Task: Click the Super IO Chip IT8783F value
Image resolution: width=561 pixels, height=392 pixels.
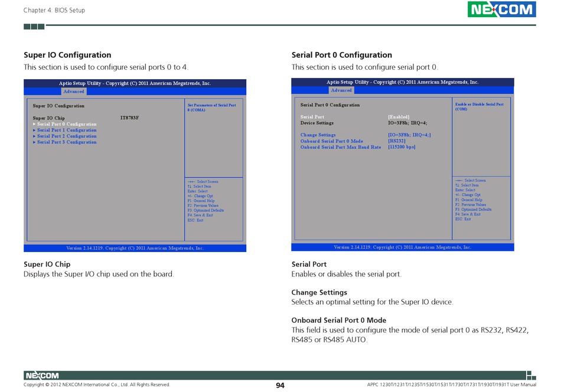Action: tap(129, 118)
